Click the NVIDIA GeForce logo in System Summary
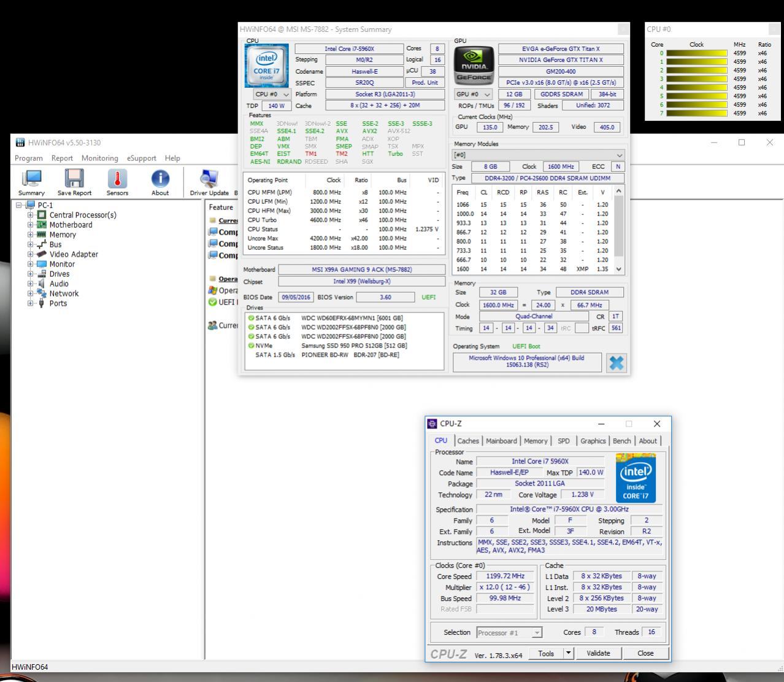This screenshot has width=784, height=682. click(x=474, y=65)
